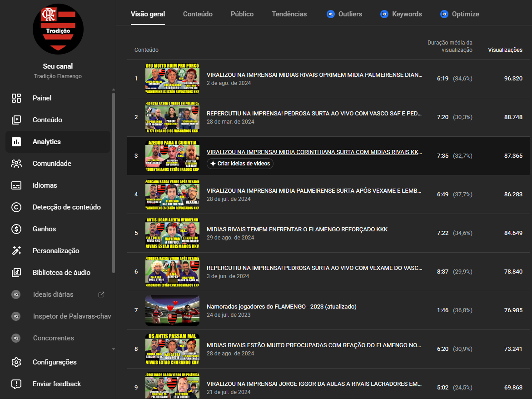This screenshot has height=399, width=532.
Task: Open video 'MIDIAS RIVAIS TEMEM ENFRENTAR O FLAMENGO'
Action: (297, 229)
